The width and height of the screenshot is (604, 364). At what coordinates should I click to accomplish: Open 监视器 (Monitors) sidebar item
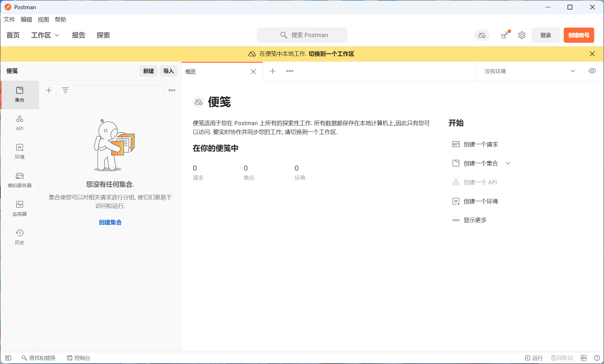pos(20,209)
